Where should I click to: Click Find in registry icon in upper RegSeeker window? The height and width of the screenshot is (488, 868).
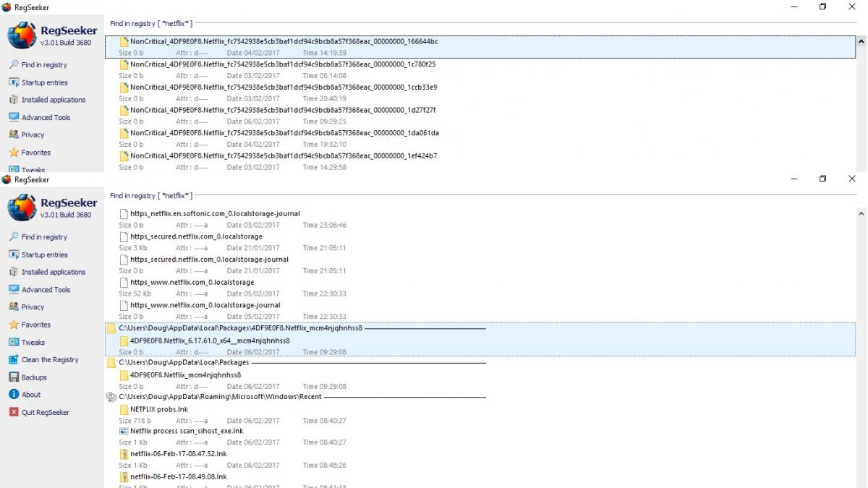[14, 65]
